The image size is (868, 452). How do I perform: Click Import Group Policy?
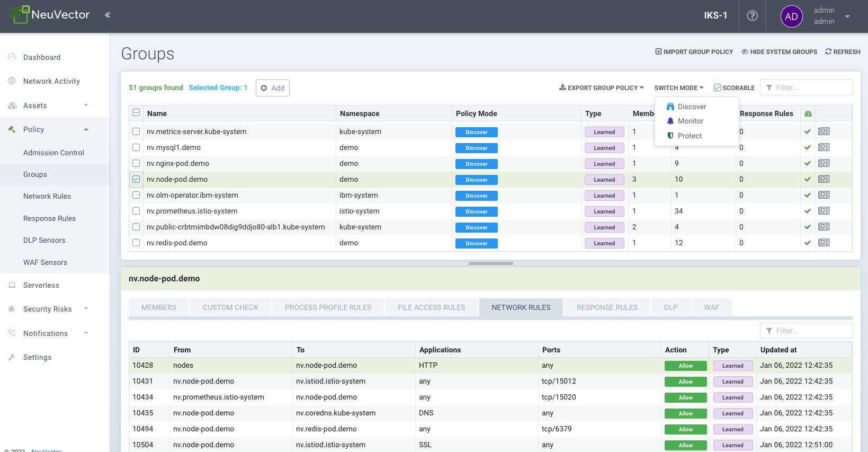point(694,52)
